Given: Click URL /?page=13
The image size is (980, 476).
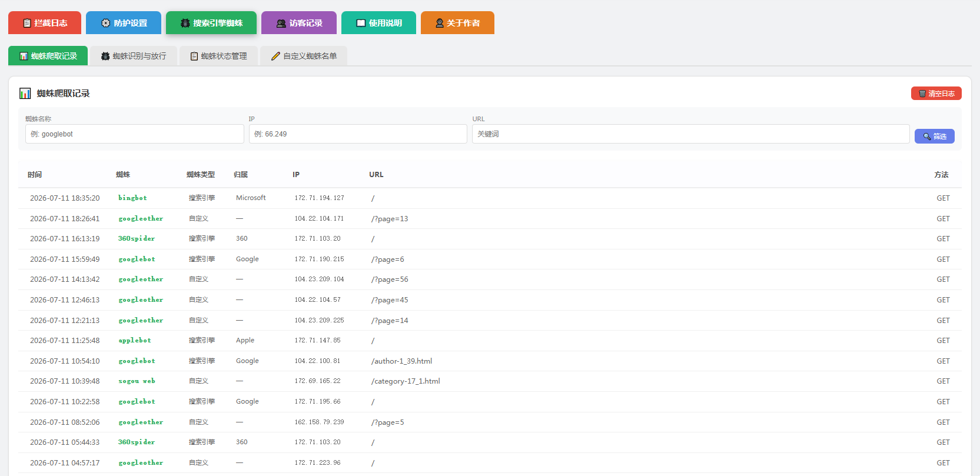Looking at the screenshot, I should (390, 219).
